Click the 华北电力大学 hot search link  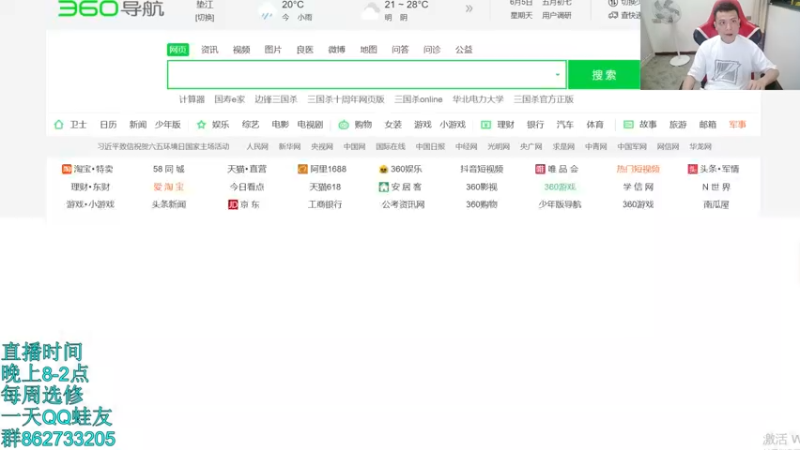(x=478, y=99)
